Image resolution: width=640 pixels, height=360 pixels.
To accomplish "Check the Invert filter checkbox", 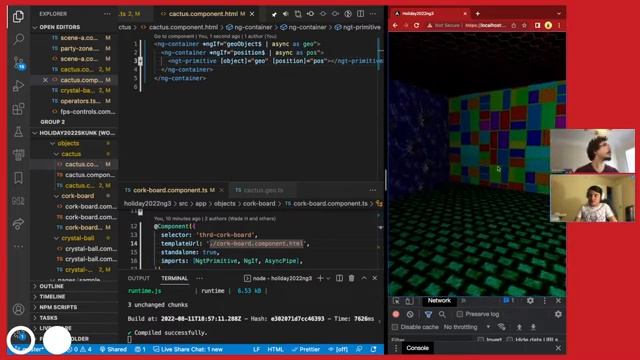I will (x=480, y=340).
